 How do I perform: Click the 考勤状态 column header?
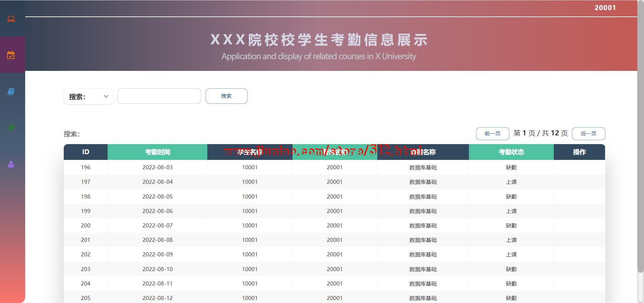pos(511,152)
